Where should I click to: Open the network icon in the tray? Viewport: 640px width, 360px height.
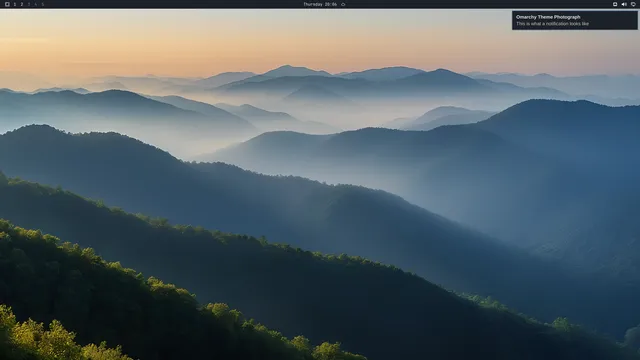coord(615,4)
